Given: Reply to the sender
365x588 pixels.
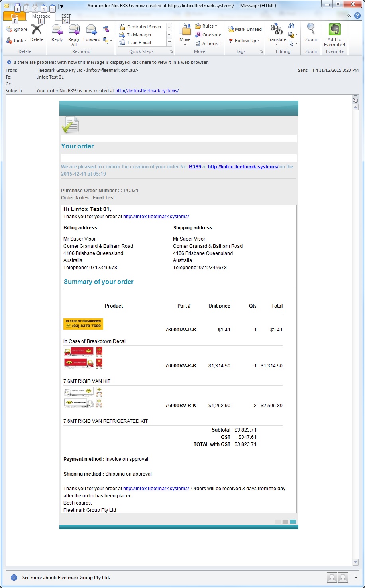Looking at the screenshot, I should pos(57,33).
